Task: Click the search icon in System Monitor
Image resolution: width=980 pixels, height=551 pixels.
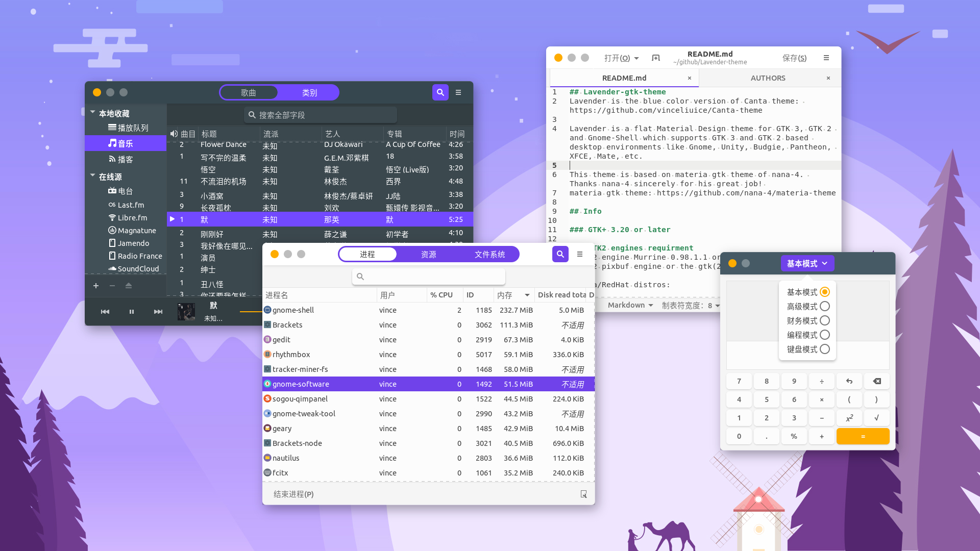Action: [x=560, y=254]
